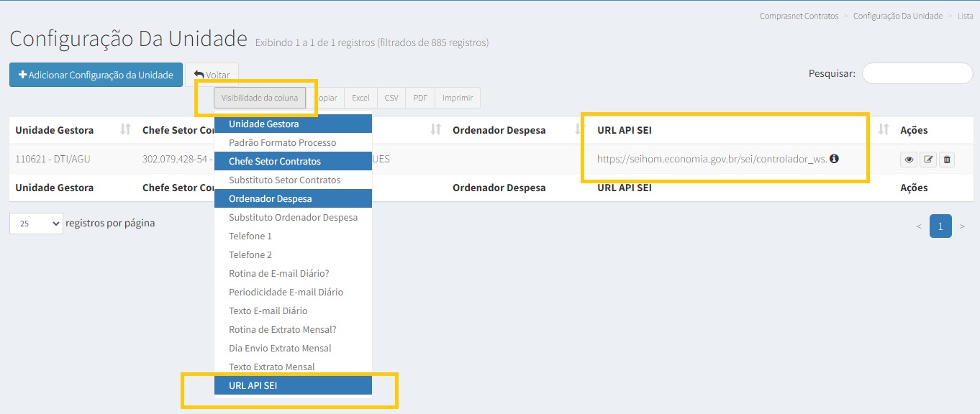The height and width of the screenshot is (414, 980).
Task: Focus the Pesquisar search field
Action: click(x=917, y=73)
